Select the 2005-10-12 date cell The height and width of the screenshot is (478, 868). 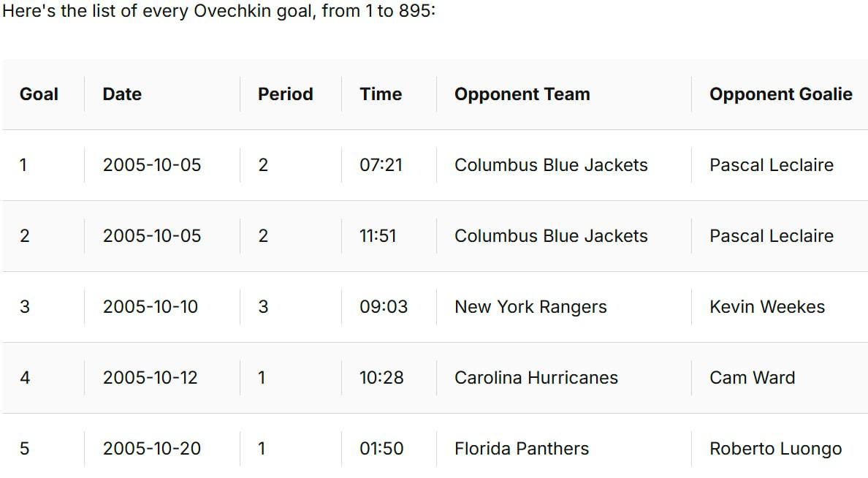point(151,378)
